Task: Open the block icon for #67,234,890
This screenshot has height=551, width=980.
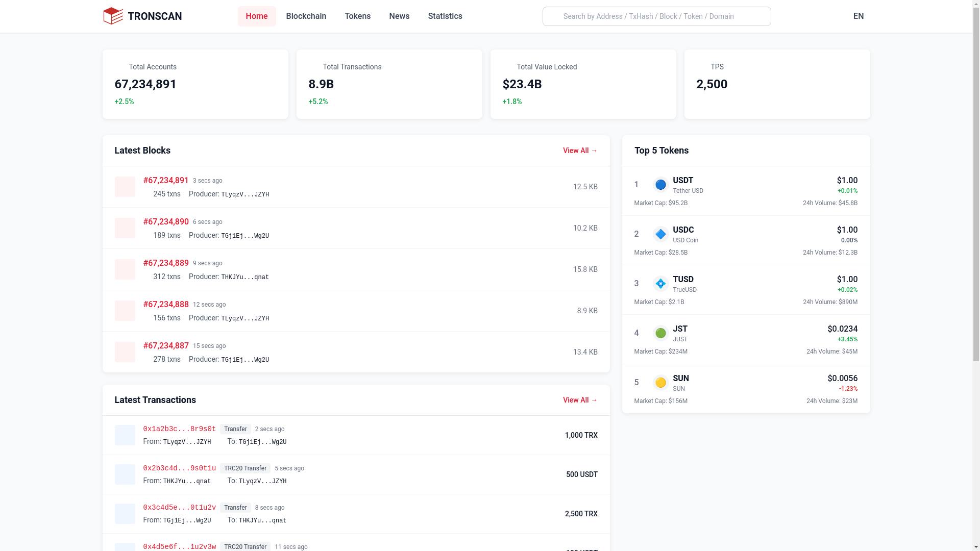Action: pyautogui.click(x=125, y=228)
